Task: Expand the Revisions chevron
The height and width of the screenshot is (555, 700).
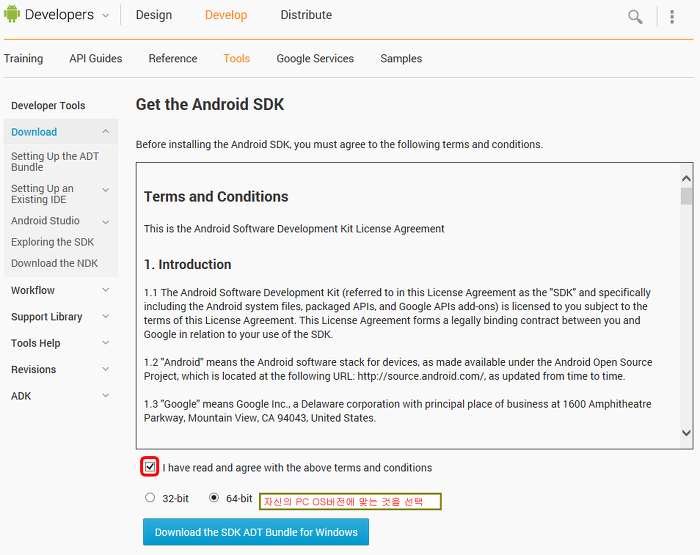Action: click(106, 369)
